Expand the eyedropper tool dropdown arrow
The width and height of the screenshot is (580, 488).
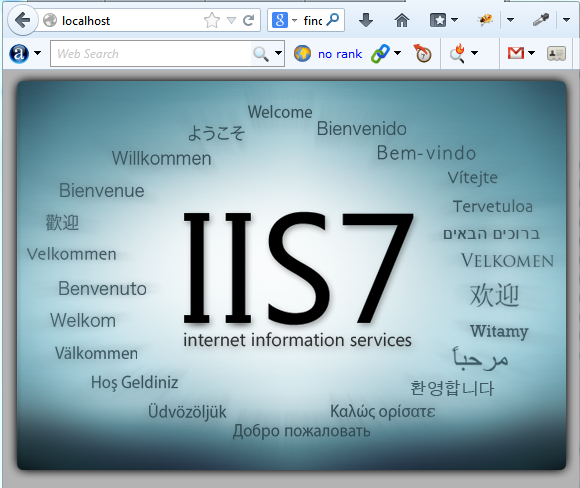pyautogui.click(x=566, y=20)
